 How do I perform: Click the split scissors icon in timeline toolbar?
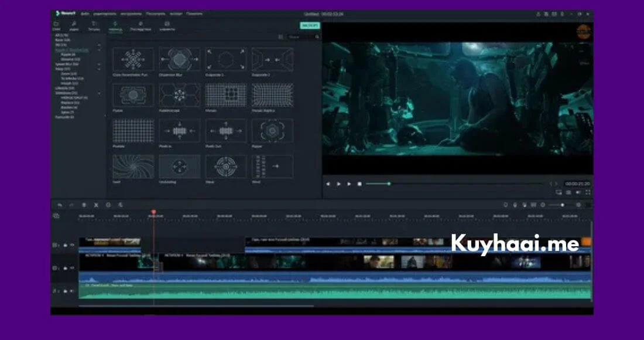click(x=96, y=205)
